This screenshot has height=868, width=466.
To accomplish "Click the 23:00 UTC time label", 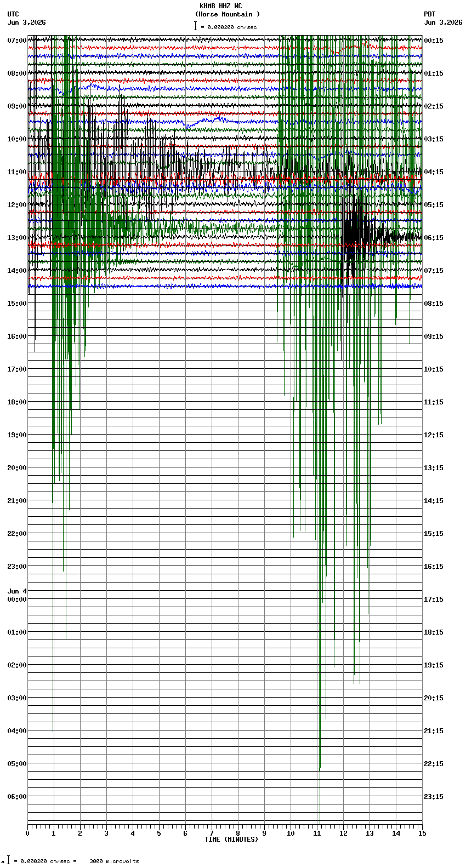I will [x=17, y=567].
